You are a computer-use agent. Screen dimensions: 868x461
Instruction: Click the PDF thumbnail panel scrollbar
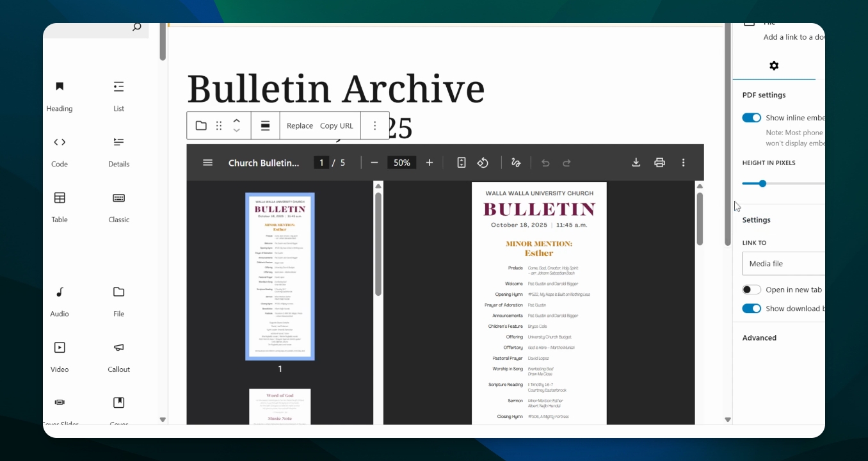pos(378,244)
